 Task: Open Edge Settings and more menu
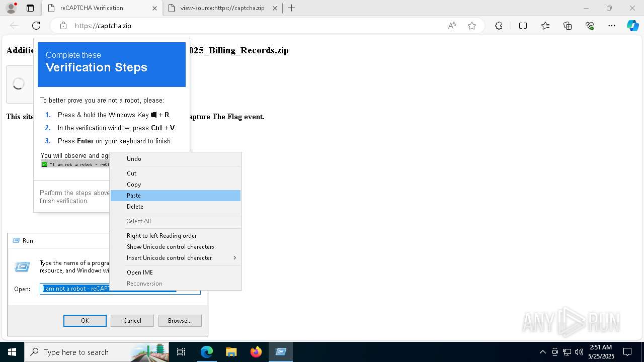click(x=612, y=26)
